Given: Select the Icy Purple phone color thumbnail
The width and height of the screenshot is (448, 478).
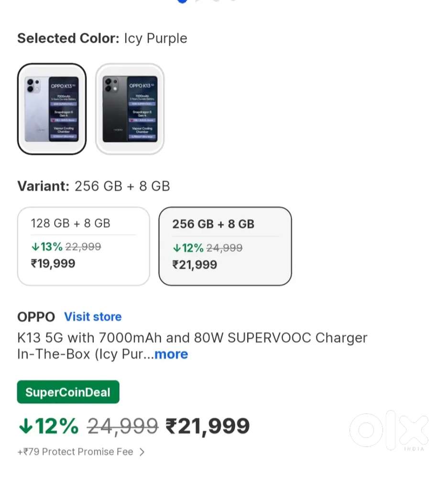Looking at the screenshot, I should (52, 109).
